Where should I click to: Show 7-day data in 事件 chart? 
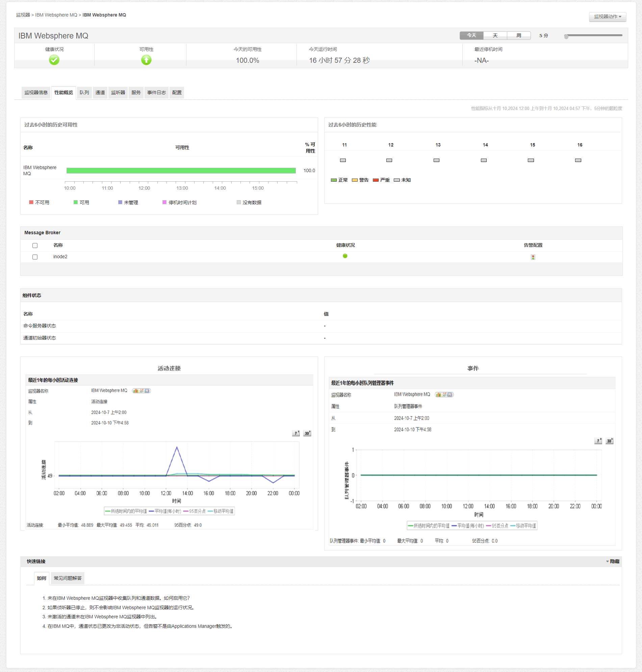click(x=598, y=441)
